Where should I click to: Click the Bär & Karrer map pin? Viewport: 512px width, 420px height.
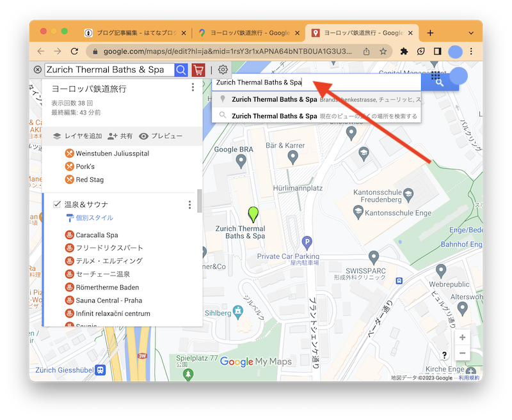point(292,157)
